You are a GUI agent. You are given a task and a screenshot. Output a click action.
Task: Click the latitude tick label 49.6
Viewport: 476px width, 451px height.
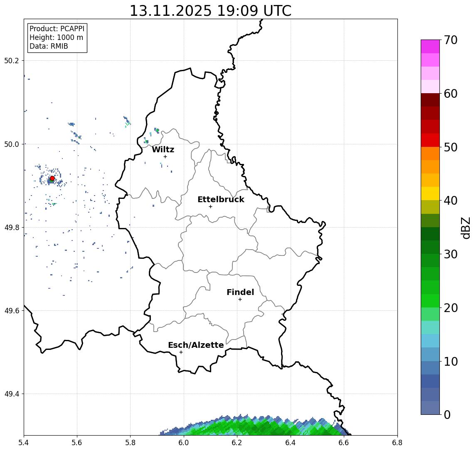click(x=11, y=311)
